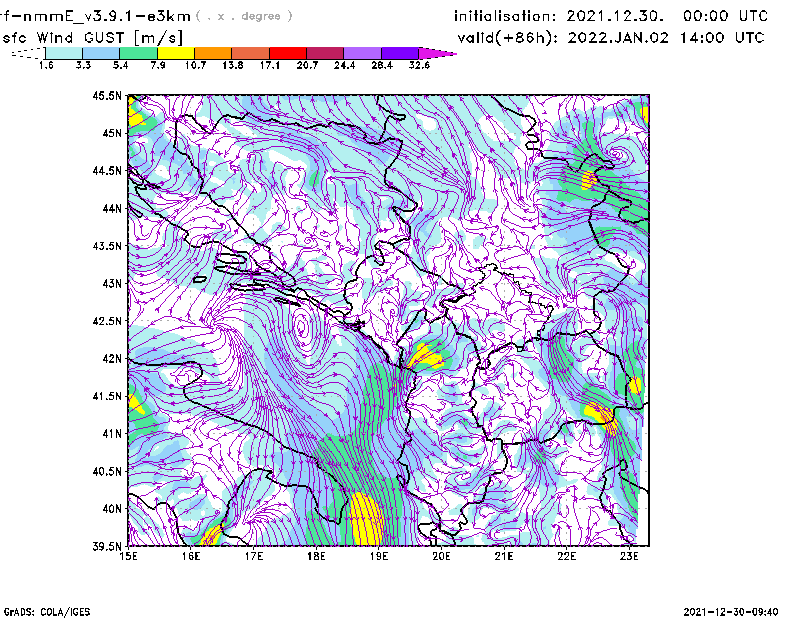Click the 39.5N latitude axis label
The width and height of the screenshot is (800, 618).
(x=107, y=546)
